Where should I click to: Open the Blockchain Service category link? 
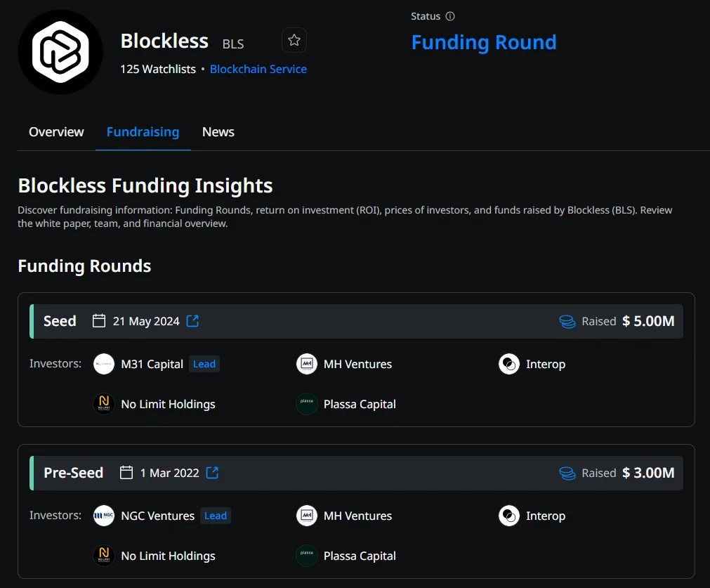(x=258, y=69)
